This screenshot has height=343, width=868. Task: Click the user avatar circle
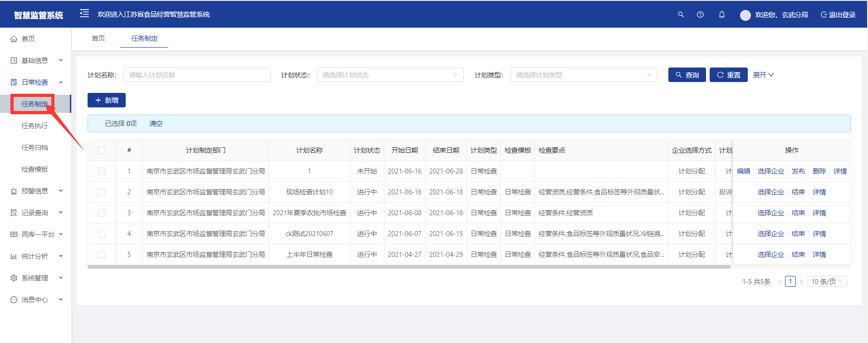point(745,15)
